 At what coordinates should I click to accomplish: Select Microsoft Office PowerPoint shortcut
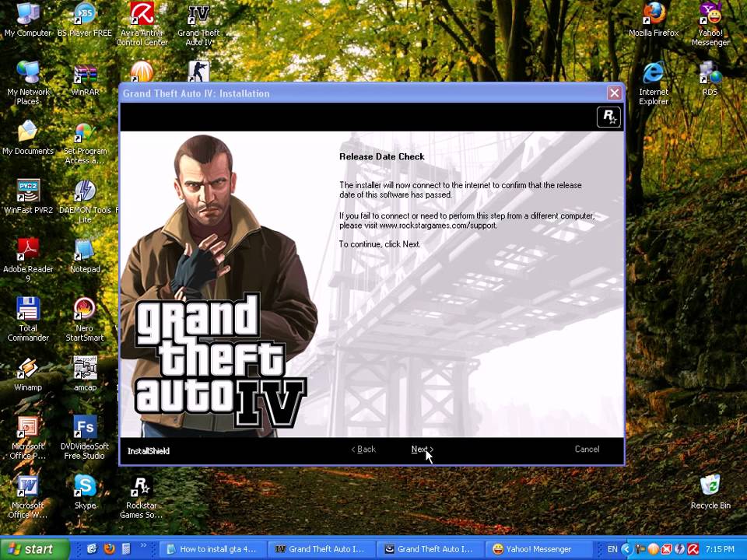tap(28, 437)
